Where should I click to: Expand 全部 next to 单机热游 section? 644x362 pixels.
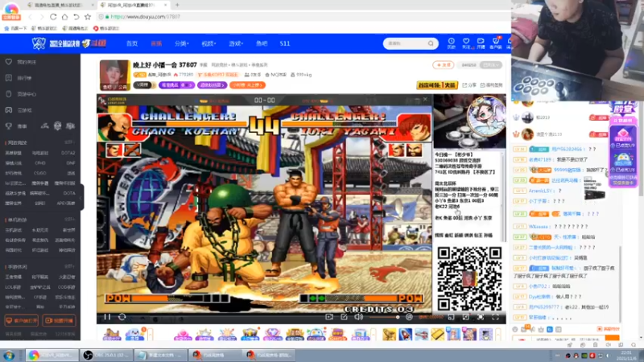click(x=69, y=220)
